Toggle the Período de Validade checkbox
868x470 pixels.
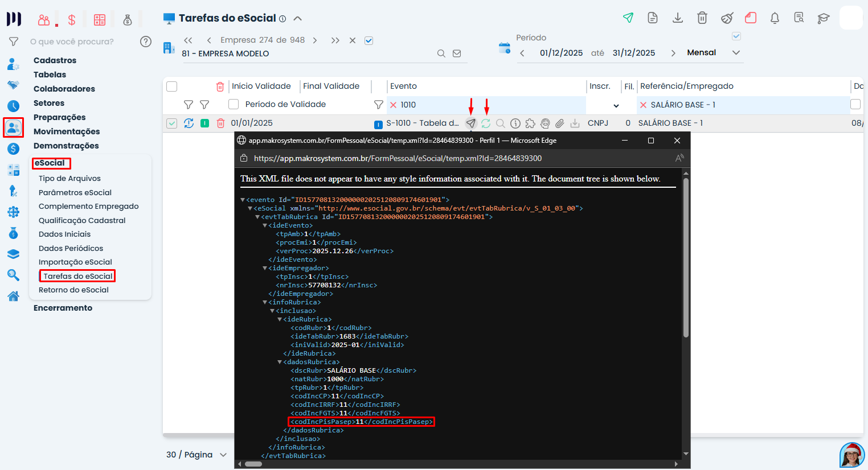click(234, 104)
